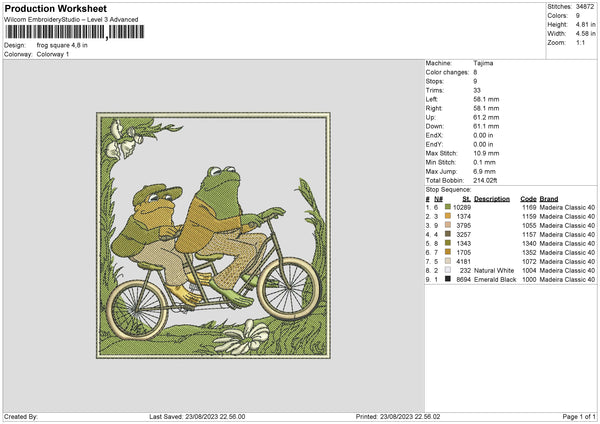Click the Trims value 33

click(x=477, y=90)
